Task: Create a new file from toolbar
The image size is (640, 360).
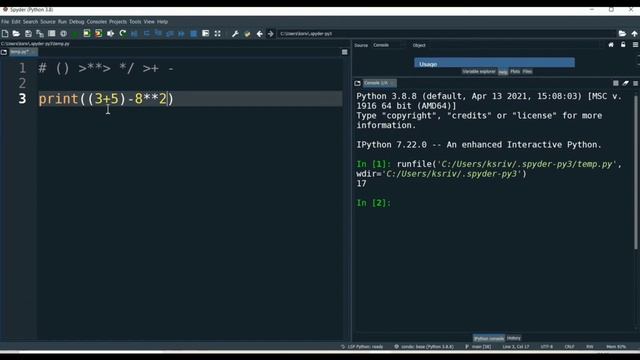Action: tap(5, 34)
